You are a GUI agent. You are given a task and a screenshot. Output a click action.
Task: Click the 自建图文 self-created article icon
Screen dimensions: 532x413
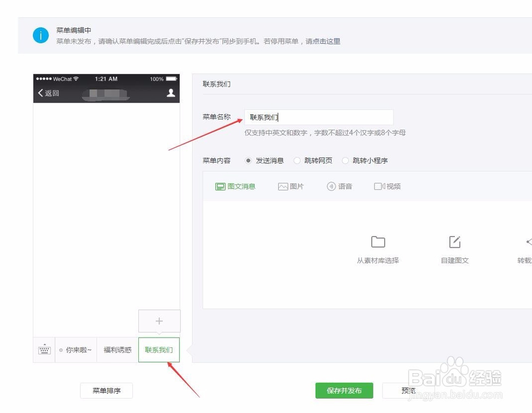tap(454, 242)
